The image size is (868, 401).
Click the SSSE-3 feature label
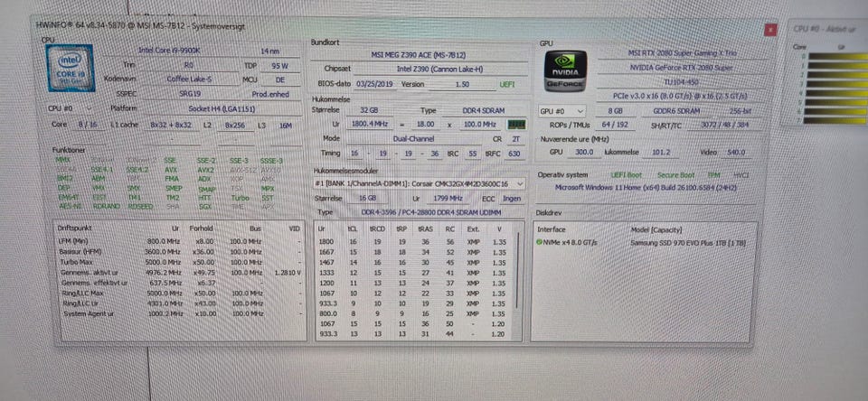click(271, 161)
